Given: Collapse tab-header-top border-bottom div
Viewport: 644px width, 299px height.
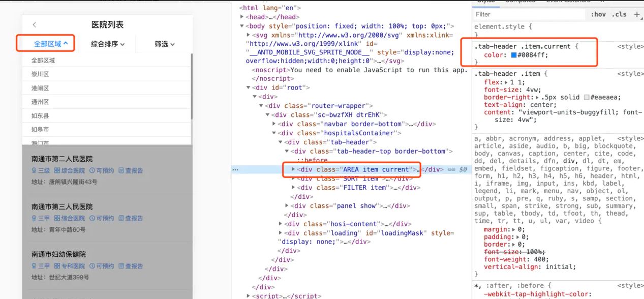Looking at the screenshot, I should tap(287, 152).
